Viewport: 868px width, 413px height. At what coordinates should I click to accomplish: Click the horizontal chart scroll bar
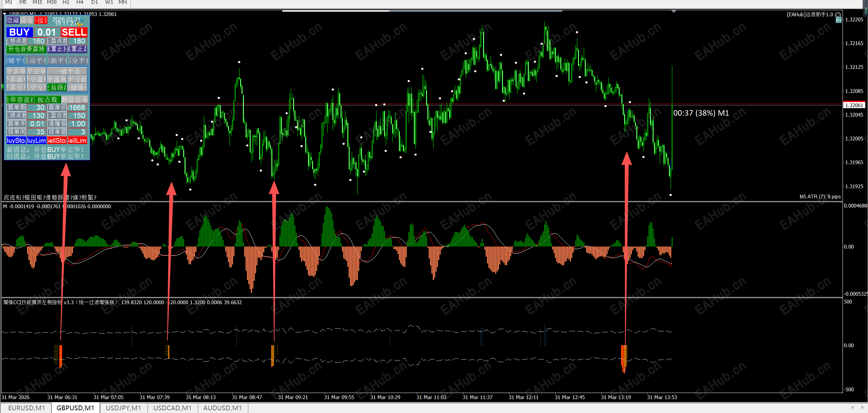pyautogui.click(x=422, y=11)
